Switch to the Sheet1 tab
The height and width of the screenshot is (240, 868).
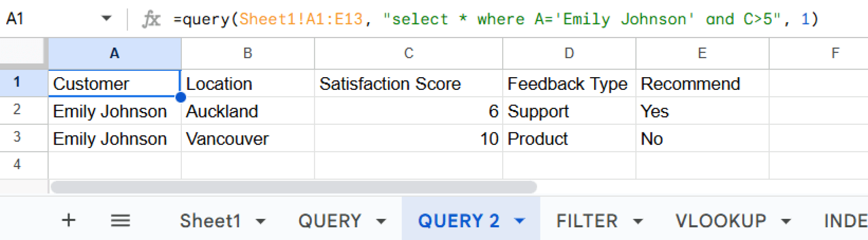[x=210, y=221]
